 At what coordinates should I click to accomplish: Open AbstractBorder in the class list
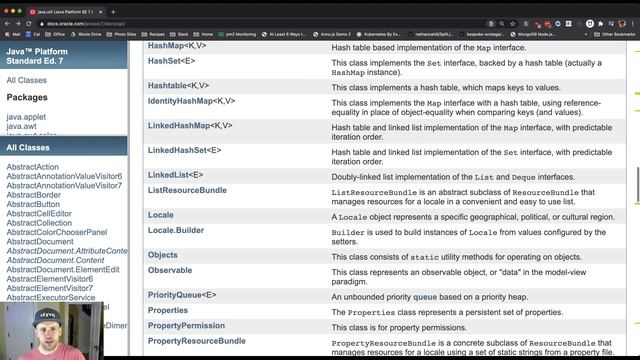point(33,195)
